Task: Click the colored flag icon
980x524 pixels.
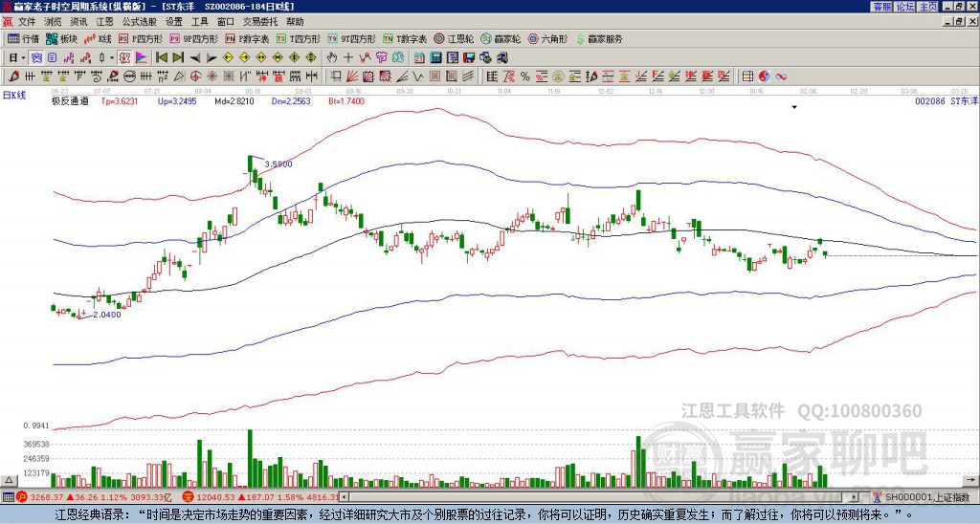Action: (x=142, y=58)
